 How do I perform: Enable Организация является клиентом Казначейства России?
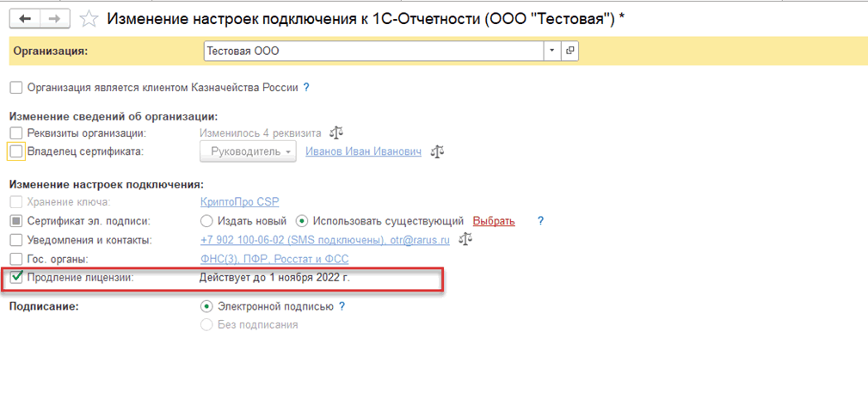16,88
